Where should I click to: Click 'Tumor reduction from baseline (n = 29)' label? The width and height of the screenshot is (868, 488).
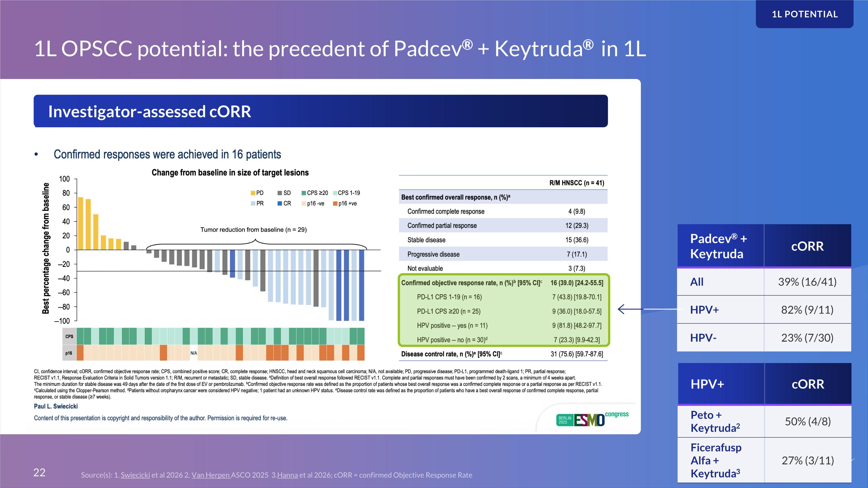coord(253,230)
